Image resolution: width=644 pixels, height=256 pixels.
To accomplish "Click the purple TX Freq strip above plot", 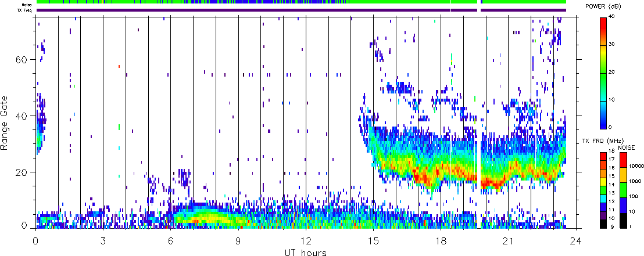I will coord(301,10).
